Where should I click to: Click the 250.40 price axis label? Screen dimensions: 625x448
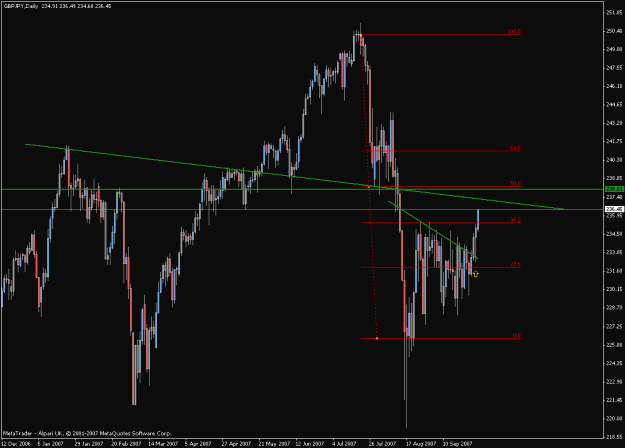coord(614,31)
